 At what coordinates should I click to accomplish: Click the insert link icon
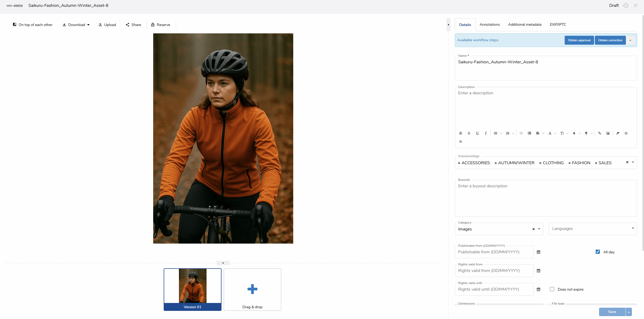point(599,133)
